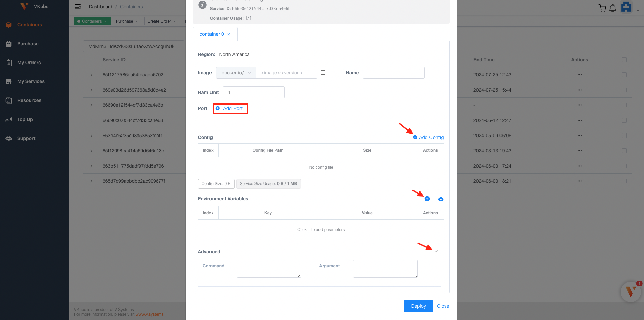This screenshot has width=644, height=320.
Task: Open actions menu for row ending 2024-07-25 15:44
Action: coord(579,90)
